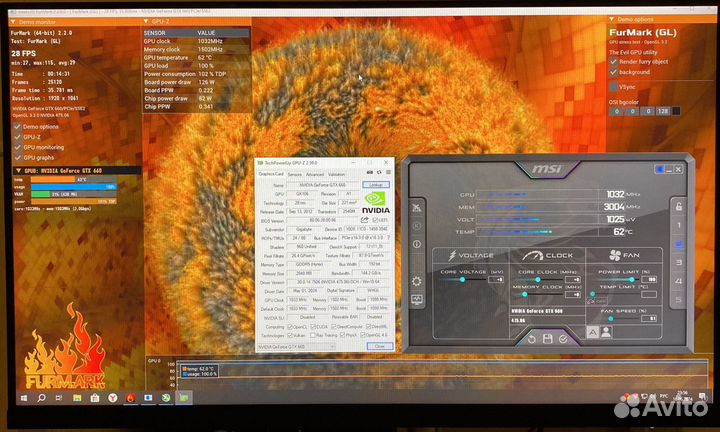Toggle background checkbox in Demo options
Image resolution: width=720 pixels, height=432 pixels.
613,72
